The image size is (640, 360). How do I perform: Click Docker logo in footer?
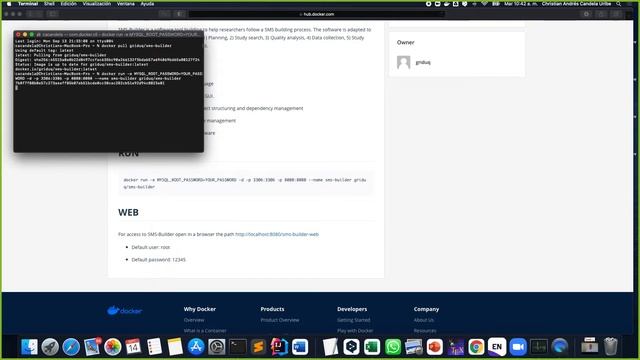click(124, 311)
